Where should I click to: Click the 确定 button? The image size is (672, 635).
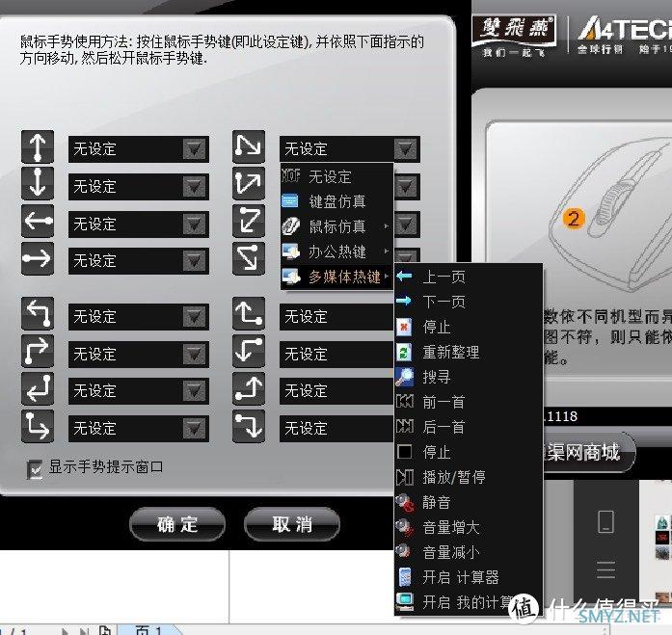pos(177,524)
